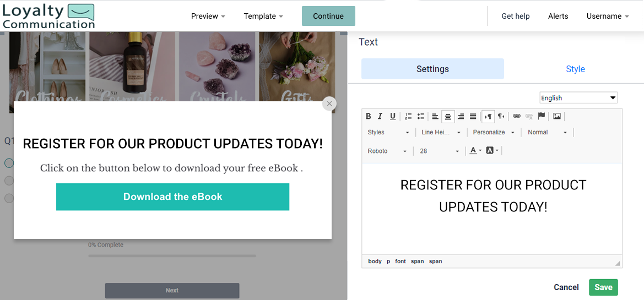The image size is (644, 300).
Task: Open the Line Height dropdown
Action: point(441,132)
